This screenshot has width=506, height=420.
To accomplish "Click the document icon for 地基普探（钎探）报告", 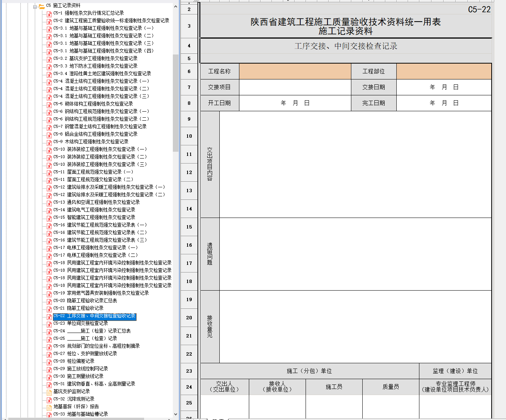I will [49, 408].
